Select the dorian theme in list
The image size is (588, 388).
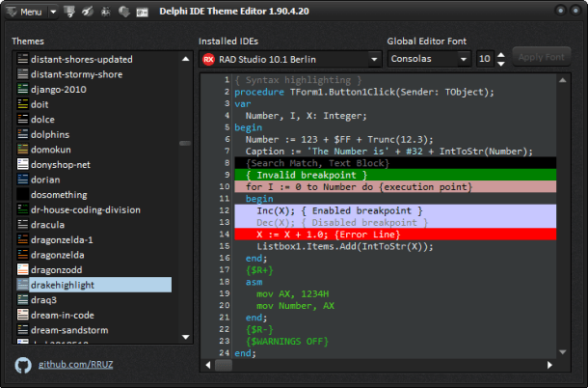(44, 180)
